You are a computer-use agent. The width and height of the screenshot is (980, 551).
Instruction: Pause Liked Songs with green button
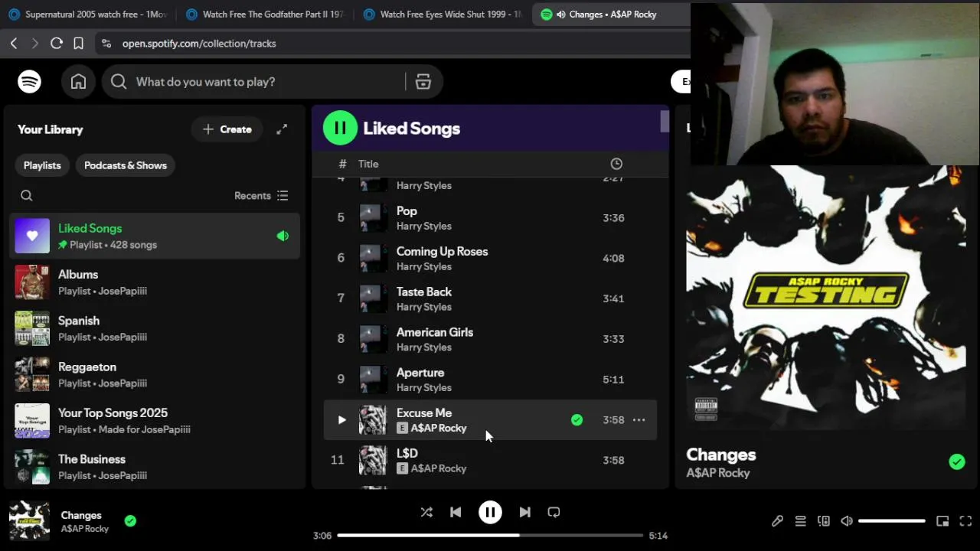click(x=340, y=128)
